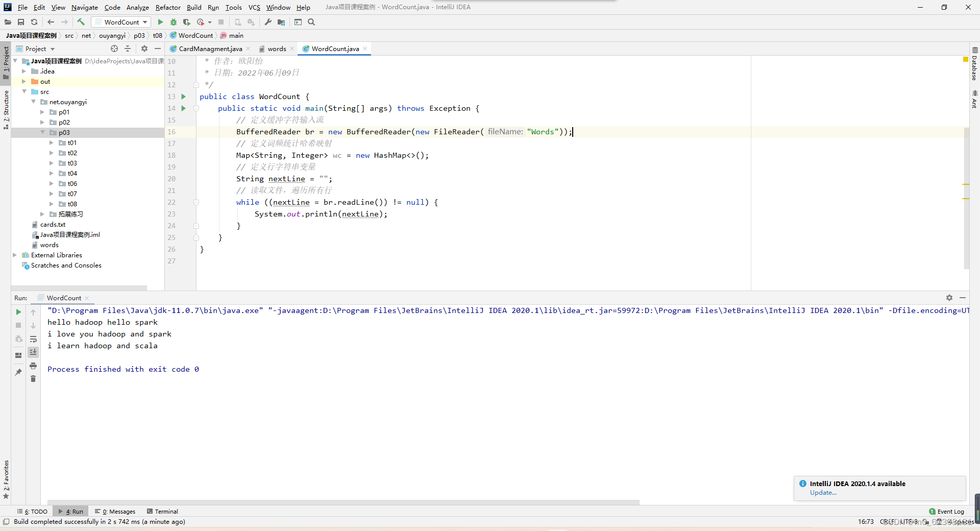
Task: Toggle the Structure side tool window
Action: coord(6,110)
